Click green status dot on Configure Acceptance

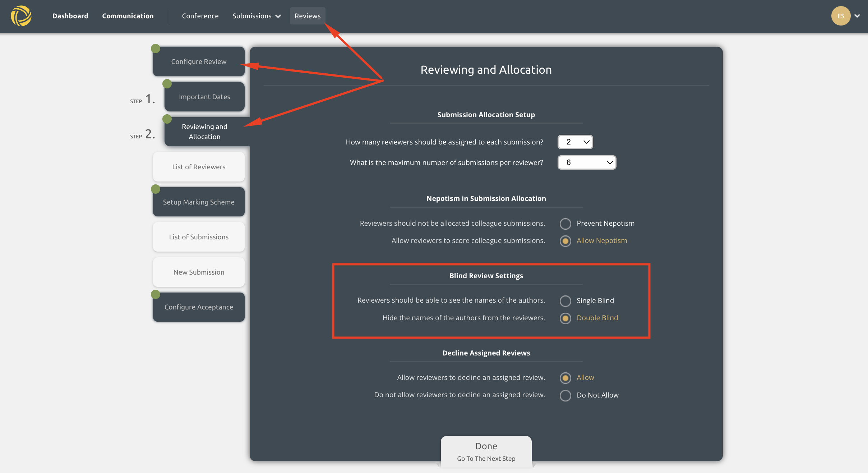click(156, 294)
